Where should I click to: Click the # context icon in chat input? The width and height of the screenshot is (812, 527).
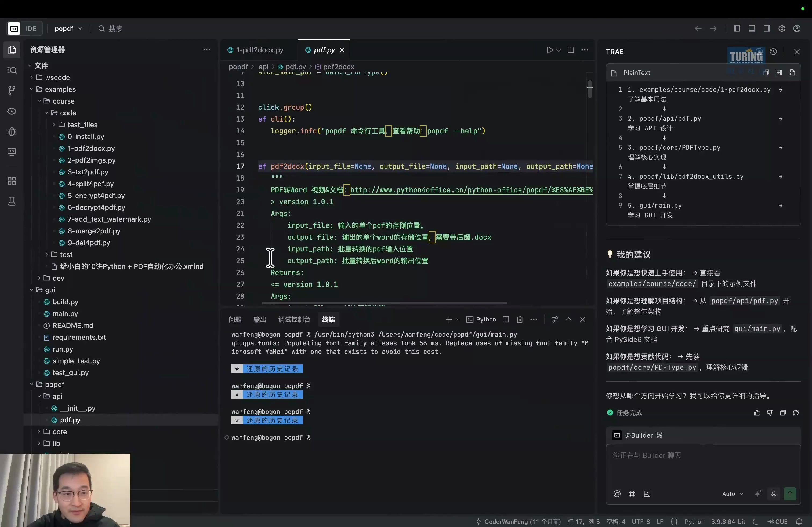[632, 494]
